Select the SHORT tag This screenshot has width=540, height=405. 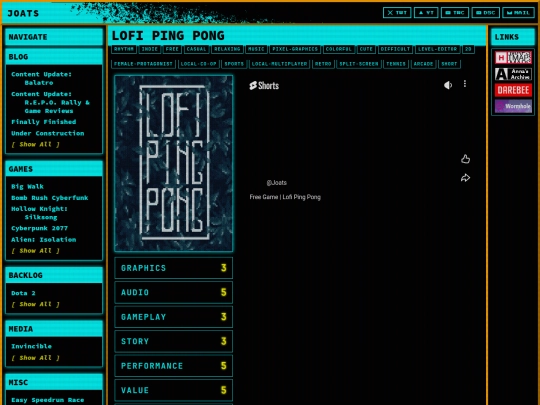coord(449,64)
